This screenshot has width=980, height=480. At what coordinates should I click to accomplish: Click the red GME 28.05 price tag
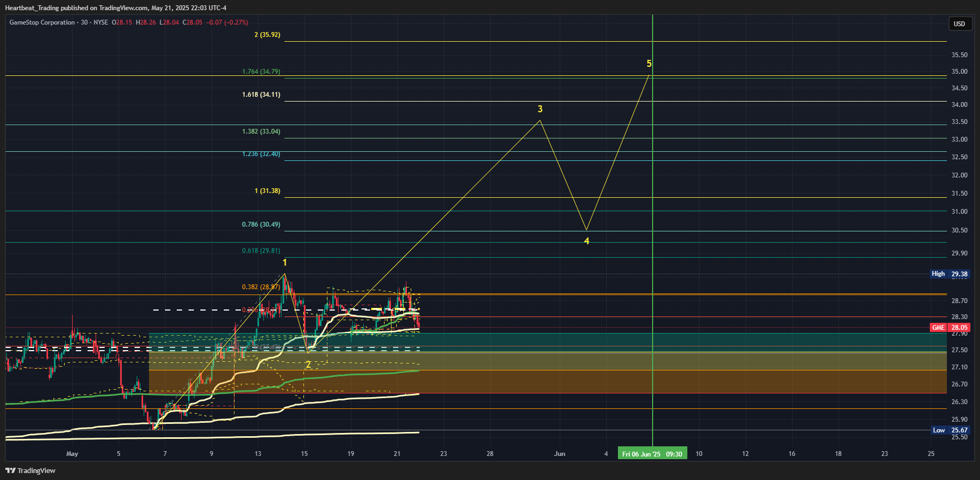click(x=950, y=328)
